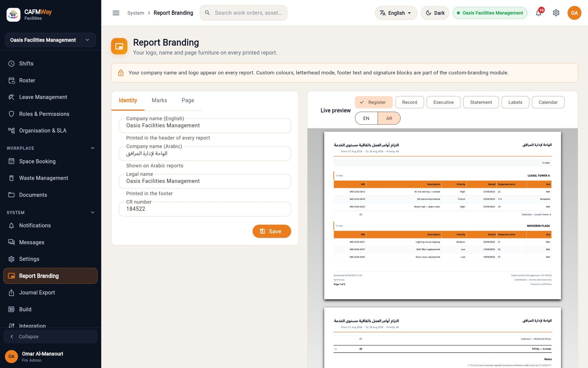Screen dimensions: 588x368
Task: Click the Organisation & SLA icon
Action: (x=11, y=131)
